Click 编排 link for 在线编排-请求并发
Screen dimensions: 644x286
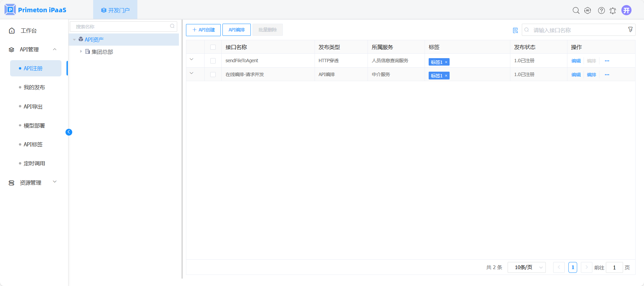[591, 75]
